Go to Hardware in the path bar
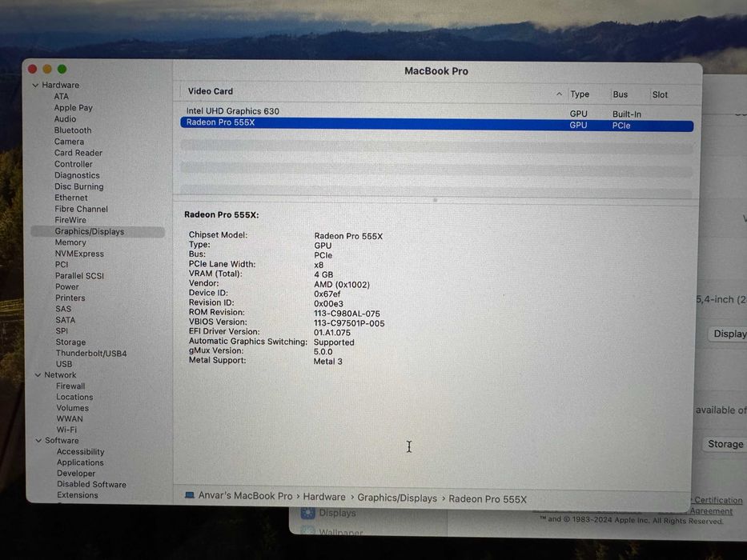The image size is (747, 560). click(324, 497)
